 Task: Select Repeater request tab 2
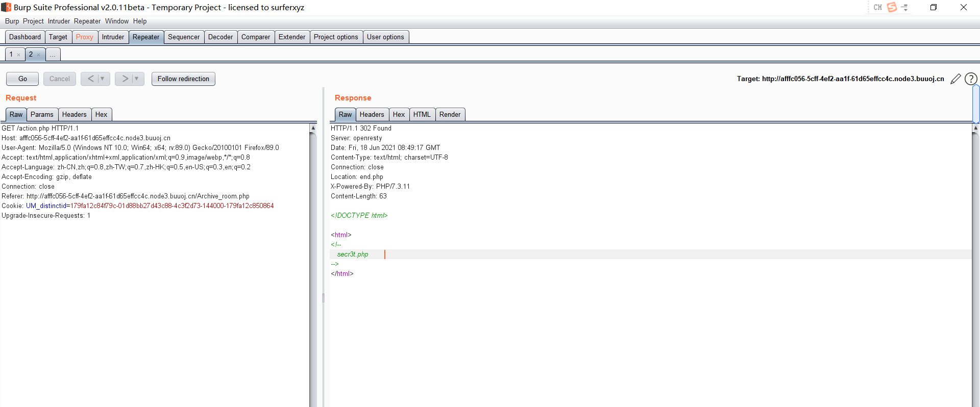tap(31, 54)
